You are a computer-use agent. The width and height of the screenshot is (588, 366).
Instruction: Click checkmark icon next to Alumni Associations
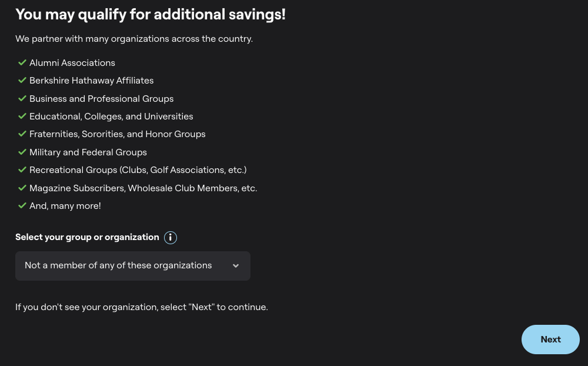[22, 62]
